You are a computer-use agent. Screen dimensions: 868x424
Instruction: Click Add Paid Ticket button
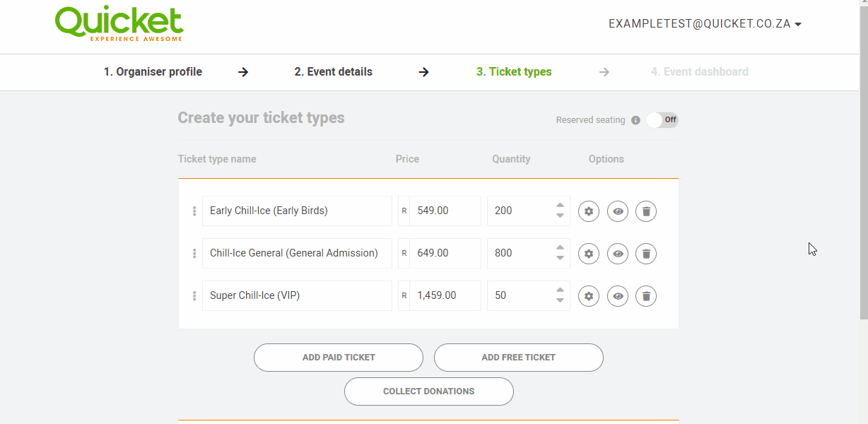[339, 358]
